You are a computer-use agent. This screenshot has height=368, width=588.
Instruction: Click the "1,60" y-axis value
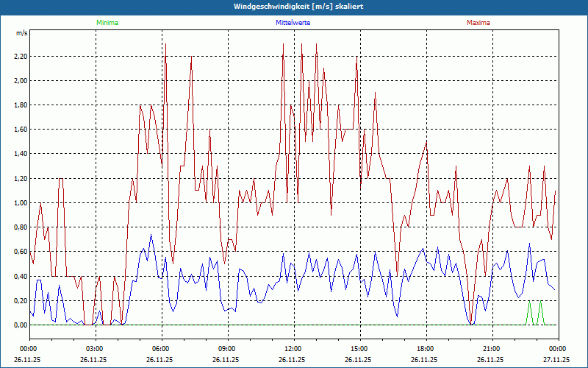21,130
